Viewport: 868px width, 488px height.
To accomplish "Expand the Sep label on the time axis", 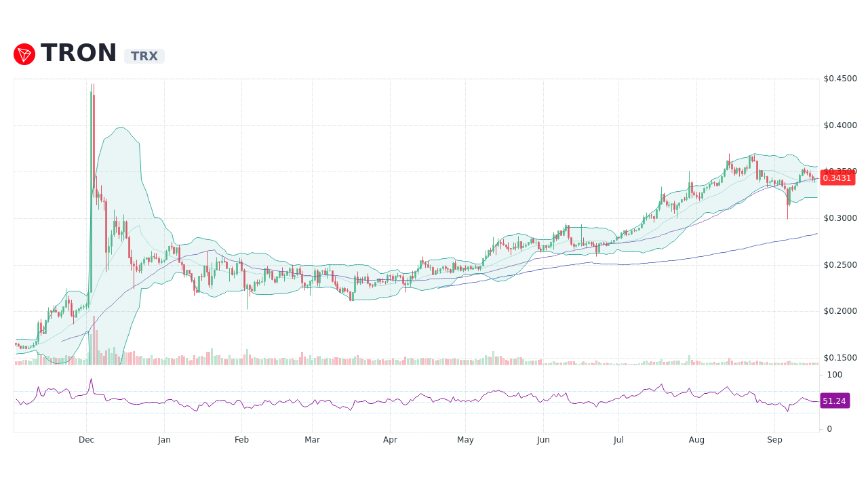I will [775, 439].
